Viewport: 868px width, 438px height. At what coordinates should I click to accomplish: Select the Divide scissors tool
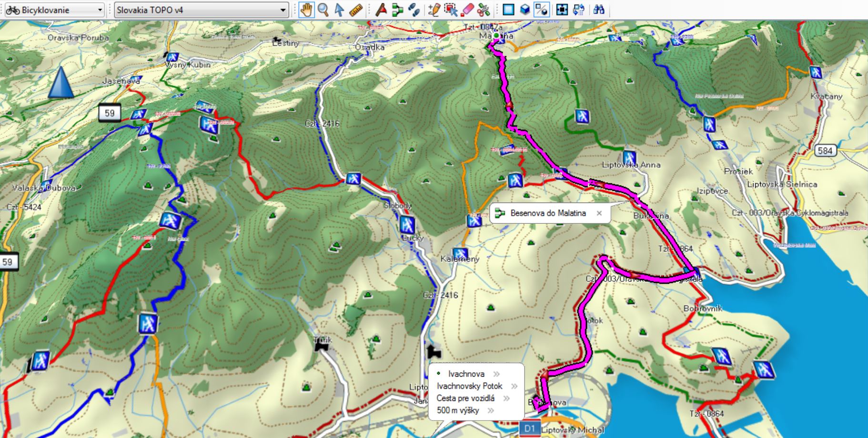pos(484,10)
